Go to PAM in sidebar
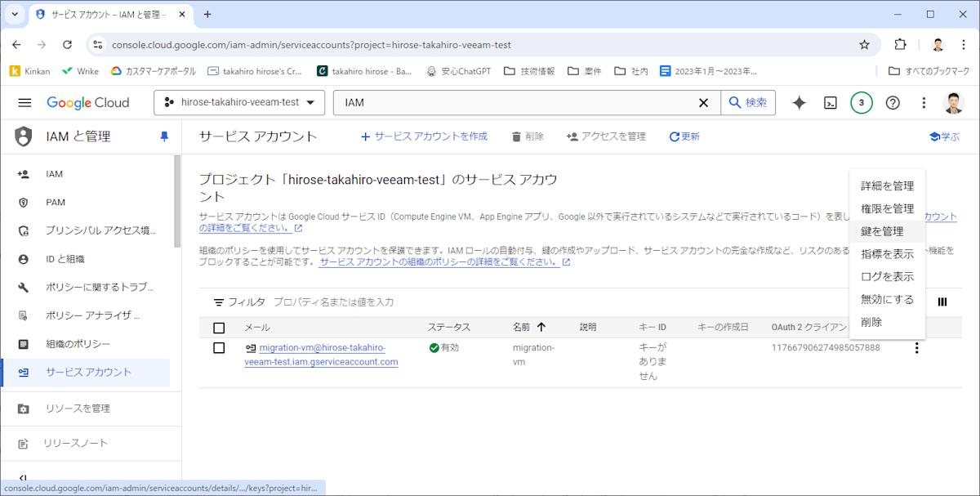Viewport: 980px width, 496px height. point(86,203)
